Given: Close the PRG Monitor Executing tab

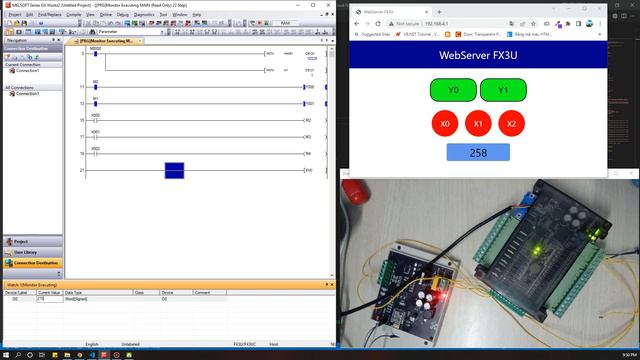Looking at the screenshot, I should pos(140,41).
